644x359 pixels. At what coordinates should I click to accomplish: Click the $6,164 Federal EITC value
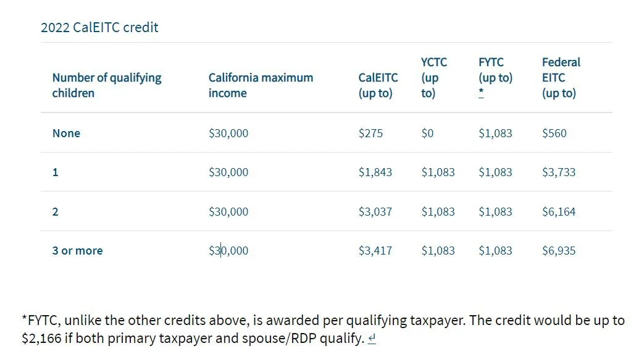[x=559, y=212]
